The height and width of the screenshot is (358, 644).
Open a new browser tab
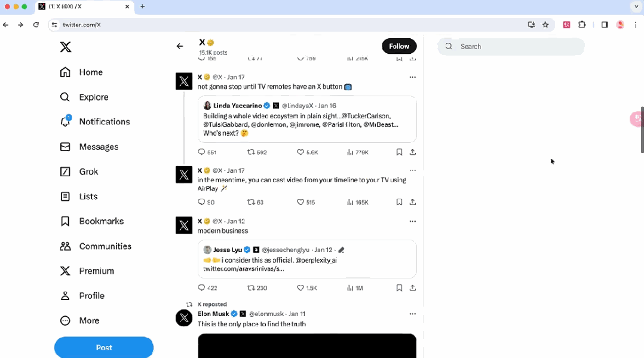(143, 7)
